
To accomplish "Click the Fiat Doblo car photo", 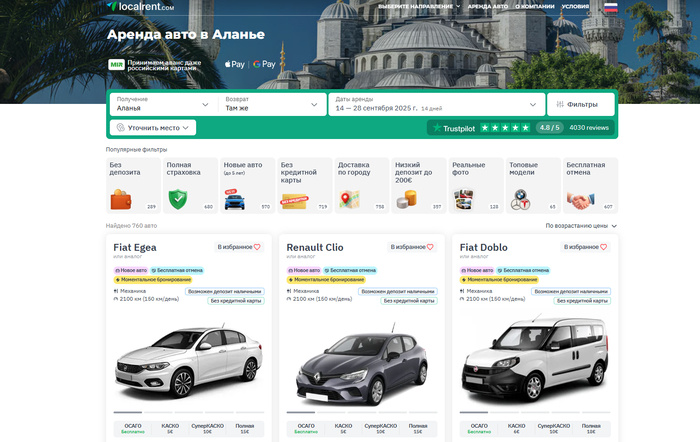I will (x=535, y=359).
